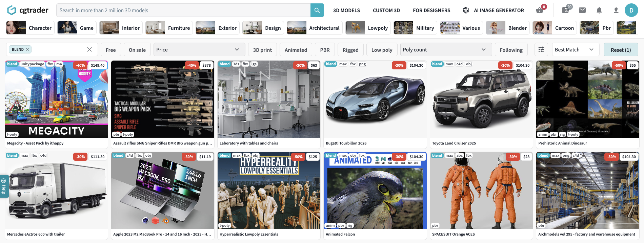Open the Help side tab

click(x=4, y=186)
